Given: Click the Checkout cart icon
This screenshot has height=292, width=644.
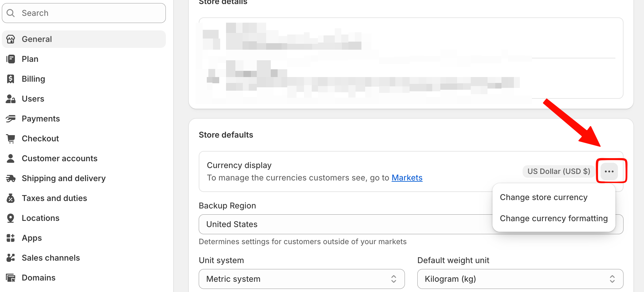Looking at the screenshot, I should click(x=11, y=139).
